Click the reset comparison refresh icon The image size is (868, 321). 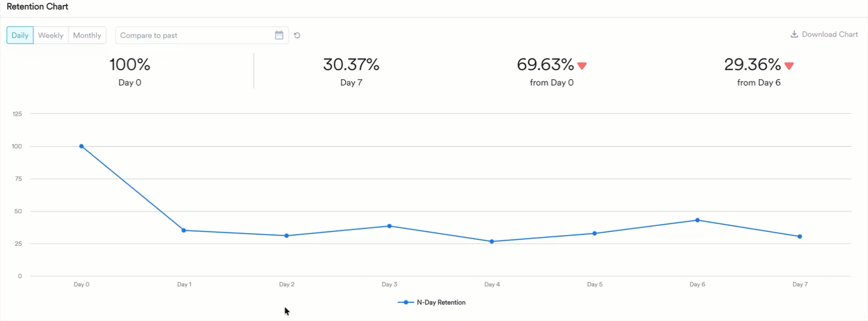[x=297, y=35]
